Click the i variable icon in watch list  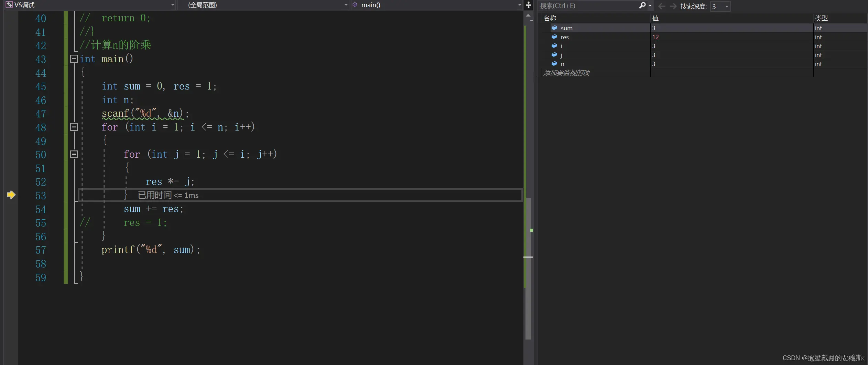pyautogui.click(x=554, y=45)
